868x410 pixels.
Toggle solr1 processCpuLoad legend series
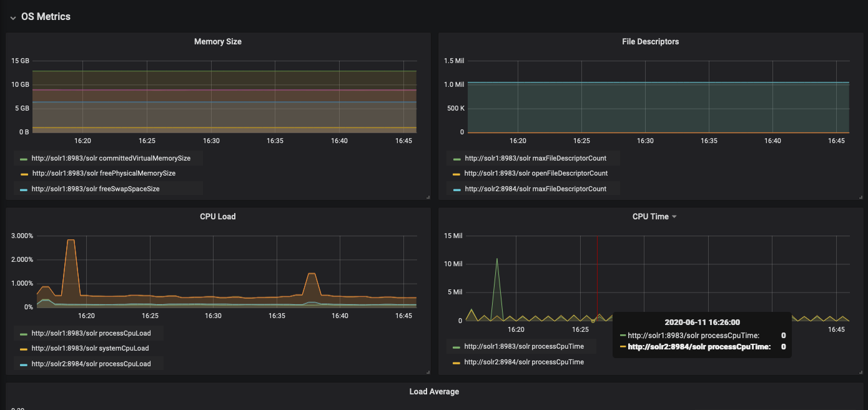click(x=91, y=334)
